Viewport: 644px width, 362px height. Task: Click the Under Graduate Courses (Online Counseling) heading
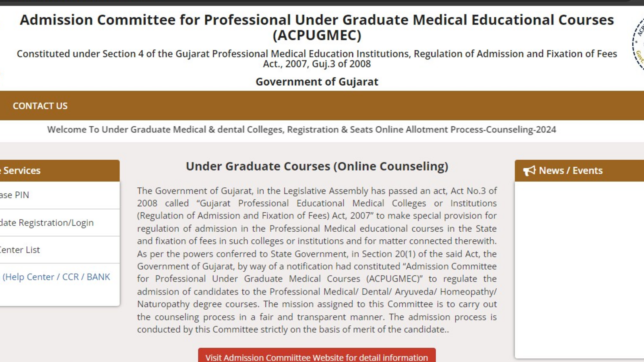click(317, 167)
